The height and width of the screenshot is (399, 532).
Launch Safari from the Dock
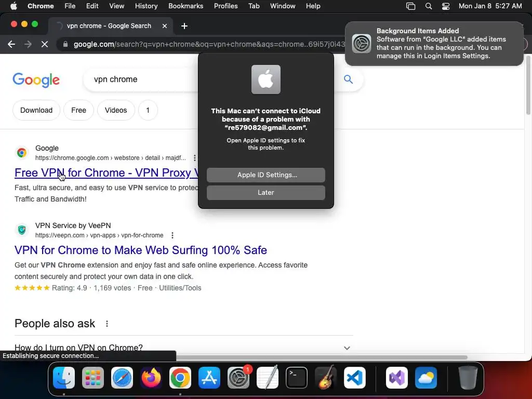122,378
